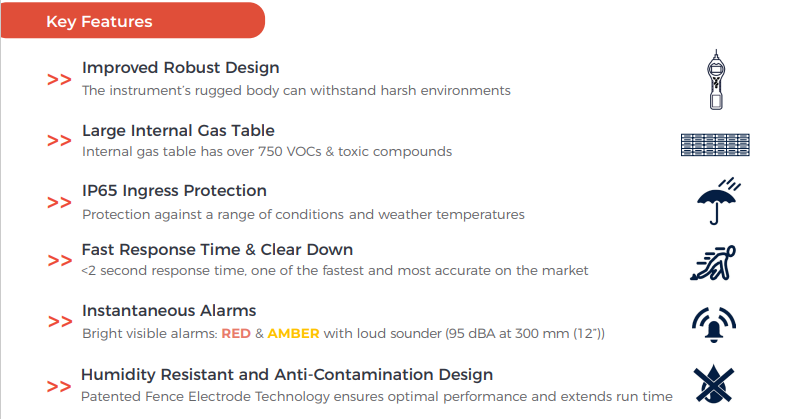Click the IP65 Ingress Protection heading

click(174, 191)
